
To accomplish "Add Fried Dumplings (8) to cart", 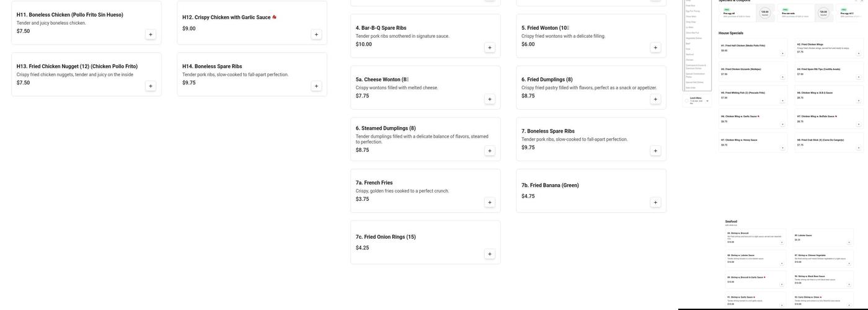I will pyautogui.click(x=655, y=99).
